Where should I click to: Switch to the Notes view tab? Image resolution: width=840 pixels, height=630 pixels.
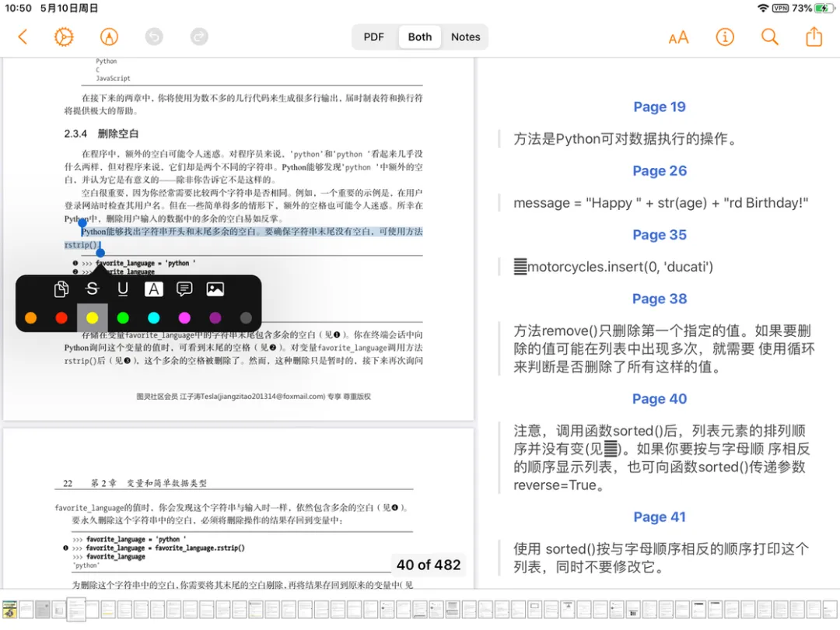pyautogui.click(x=466, y=37)
